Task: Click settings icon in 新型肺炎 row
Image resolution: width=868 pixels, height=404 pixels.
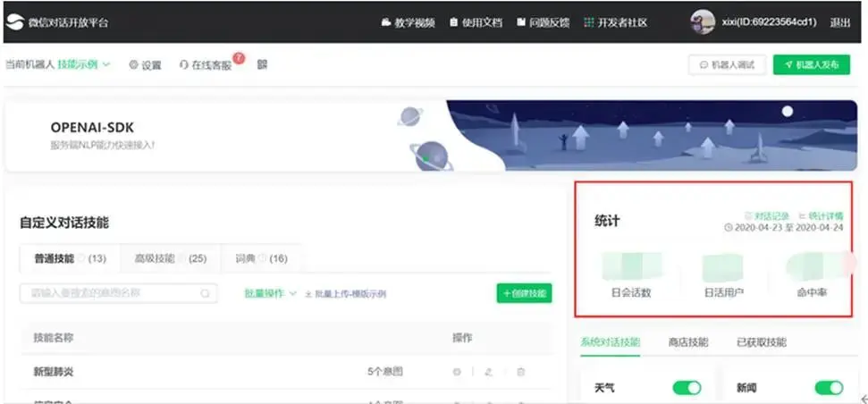Action: coord(457,372)
